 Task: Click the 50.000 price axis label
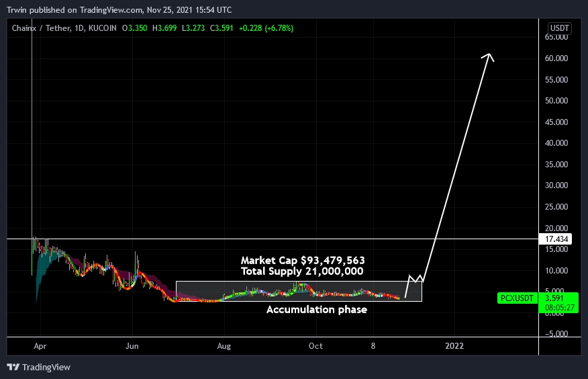tap(556, 101)
